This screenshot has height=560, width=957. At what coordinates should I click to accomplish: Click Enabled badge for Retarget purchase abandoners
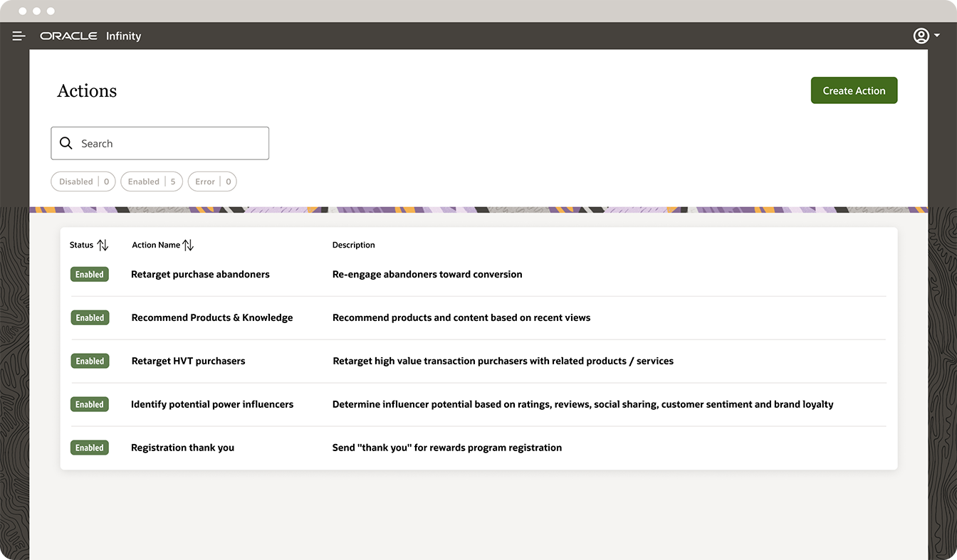[90, 275]
